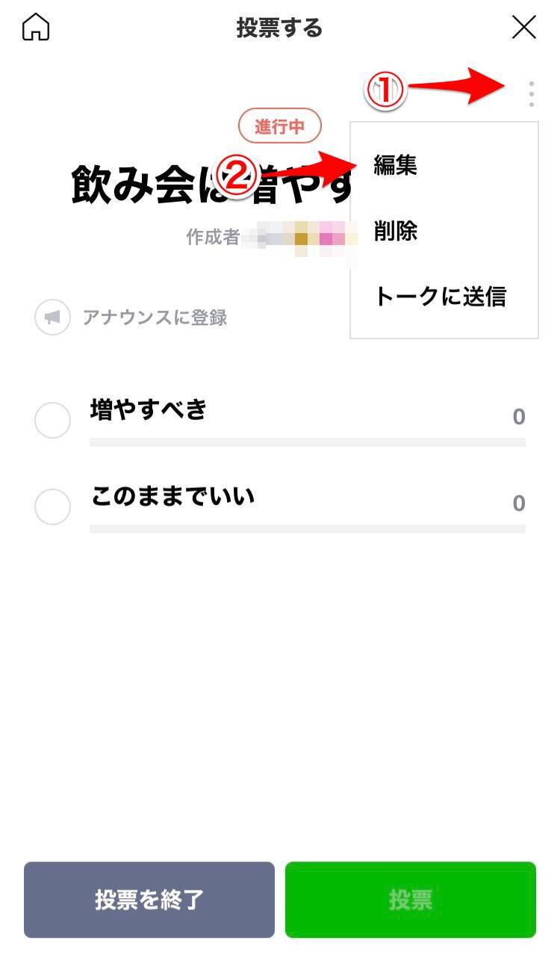Click the アナウンスに登録 text

tap(155, 318)
